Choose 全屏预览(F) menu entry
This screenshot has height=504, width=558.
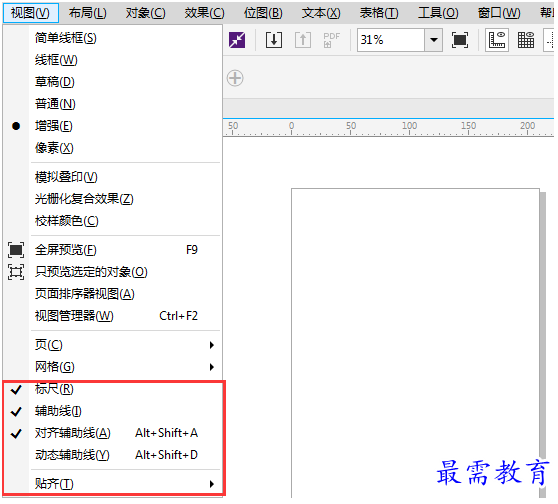112,250
